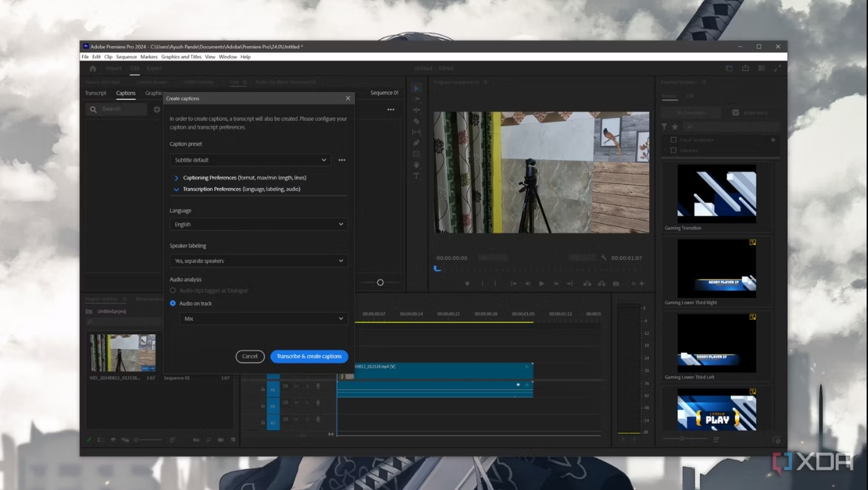Select the Hand tool
868x490 pixels.
point(416,166)
